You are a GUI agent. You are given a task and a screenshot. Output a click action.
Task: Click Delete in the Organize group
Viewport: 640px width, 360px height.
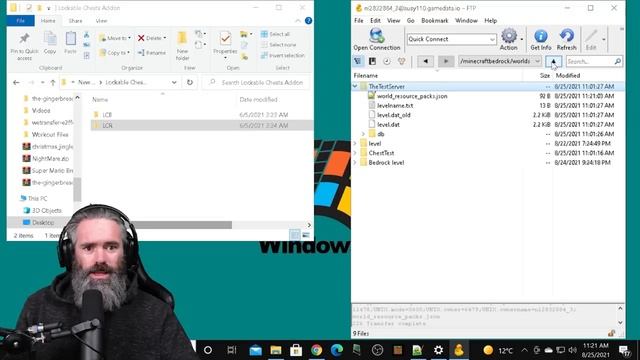(x=152, y=38)
